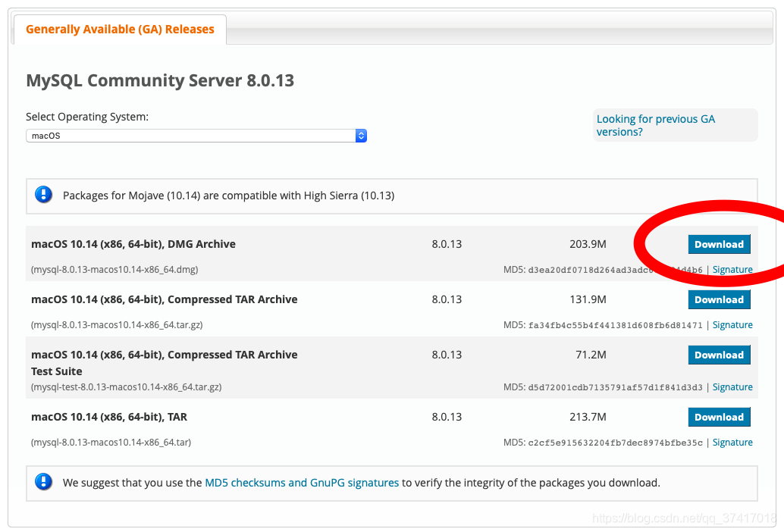The image size is (784, 532).
Task: Download the 213.7M macOS TAR package
Action: (719, 417)
